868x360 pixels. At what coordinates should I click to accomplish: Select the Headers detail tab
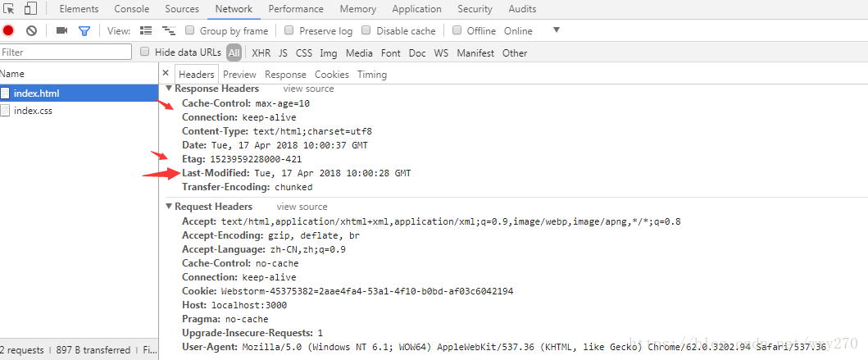click(197, 75)
